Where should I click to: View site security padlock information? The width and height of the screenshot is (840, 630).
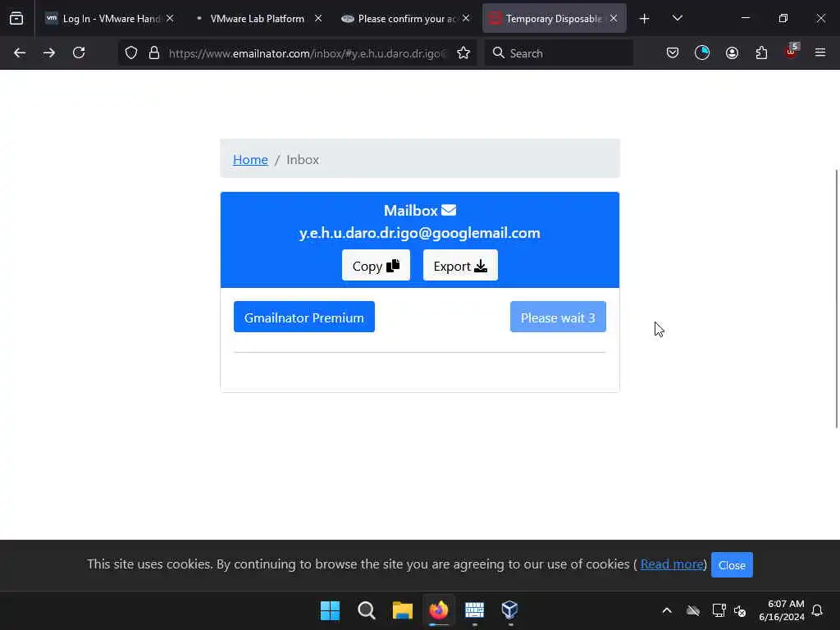coord(154,53)
